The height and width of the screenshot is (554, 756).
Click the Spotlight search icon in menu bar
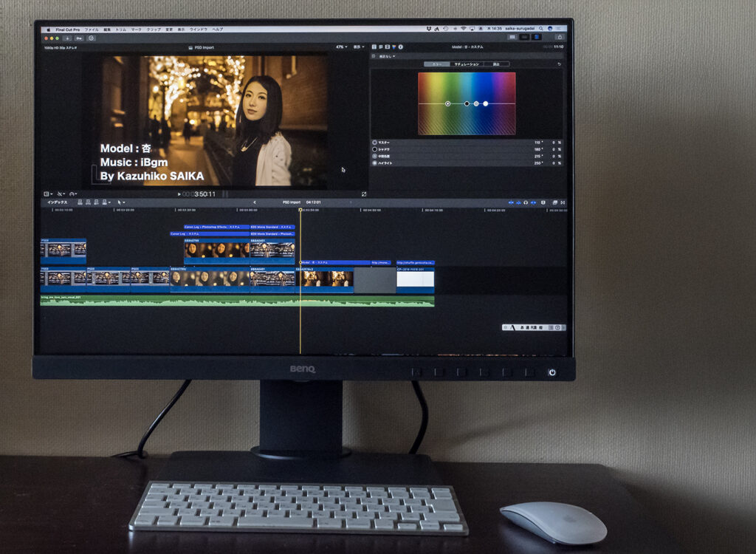pos(541,29)
